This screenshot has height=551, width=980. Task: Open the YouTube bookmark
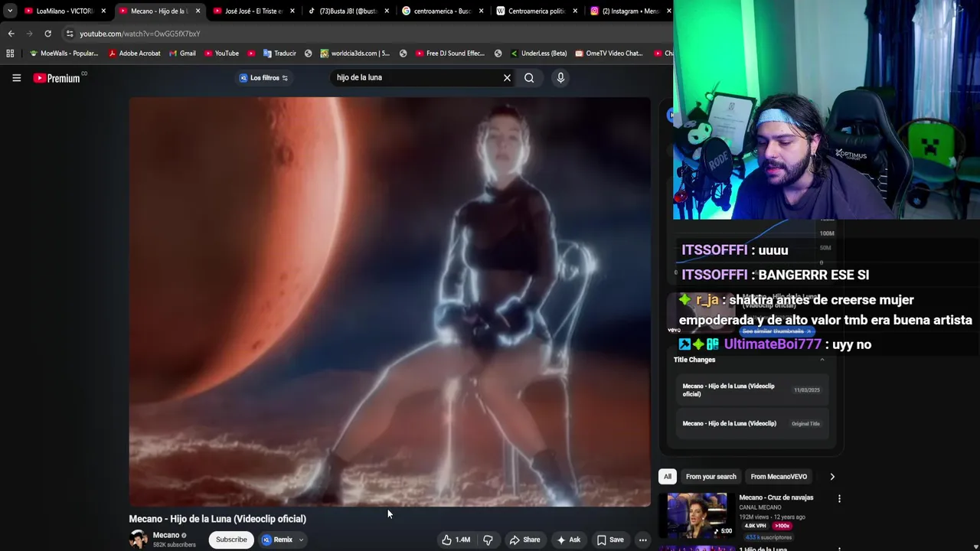click(221, 54)
